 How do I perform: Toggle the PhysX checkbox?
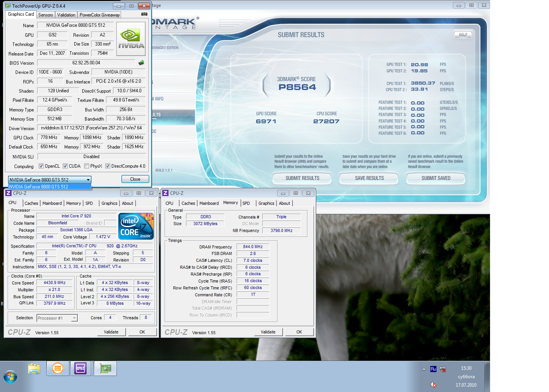87,166
